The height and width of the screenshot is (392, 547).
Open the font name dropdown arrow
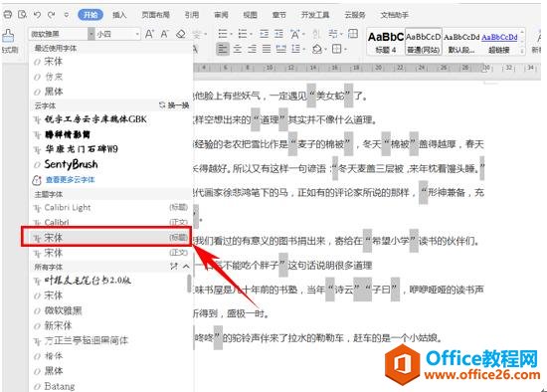91,34
